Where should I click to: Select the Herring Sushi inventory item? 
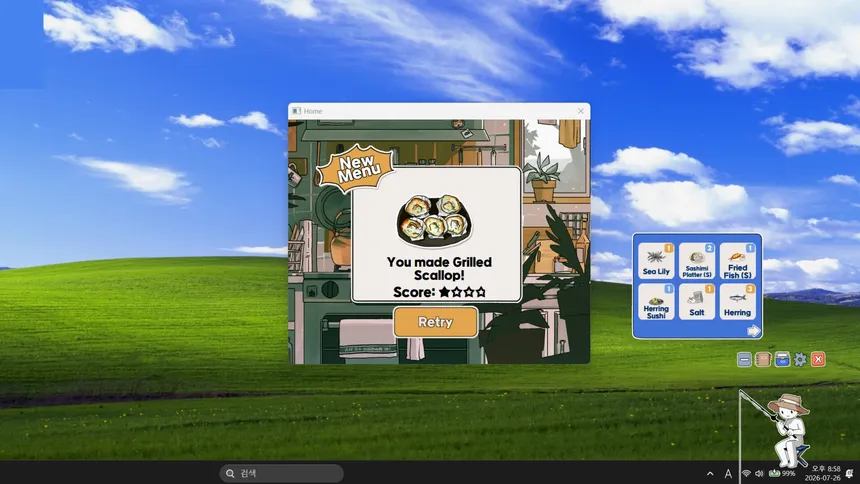pyautogui.click(x=656, y=302)
